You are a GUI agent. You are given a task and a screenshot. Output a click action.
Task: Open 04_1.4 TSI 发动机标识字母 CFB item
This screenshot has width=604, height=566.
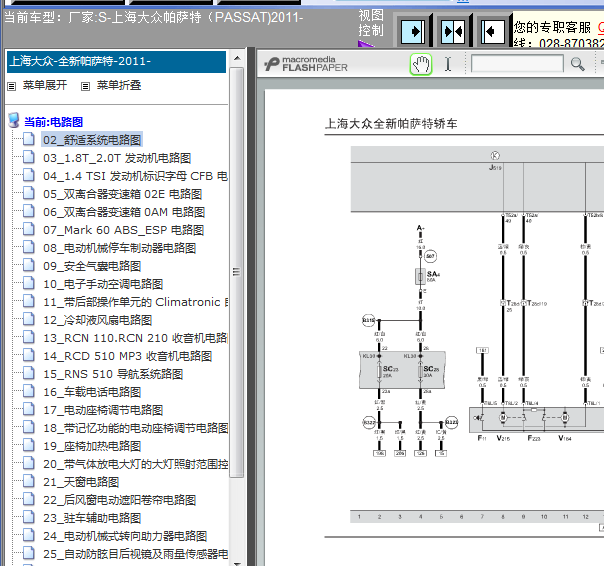(135, 176)
